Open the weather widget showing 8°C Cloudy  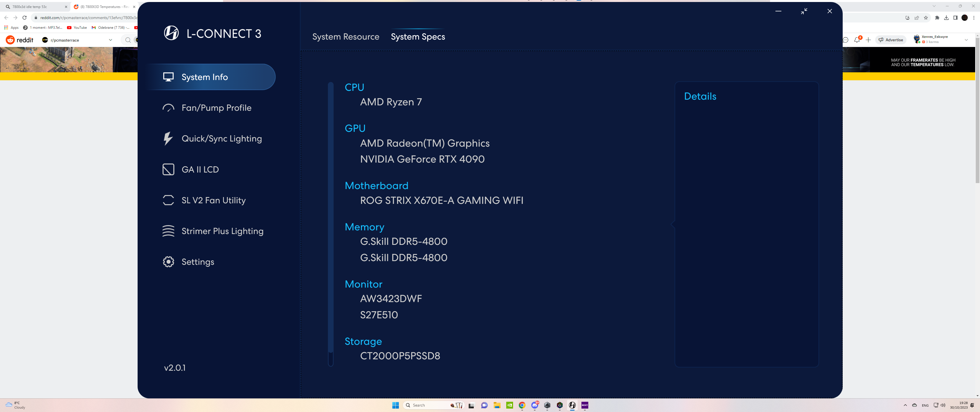(15, 405)
